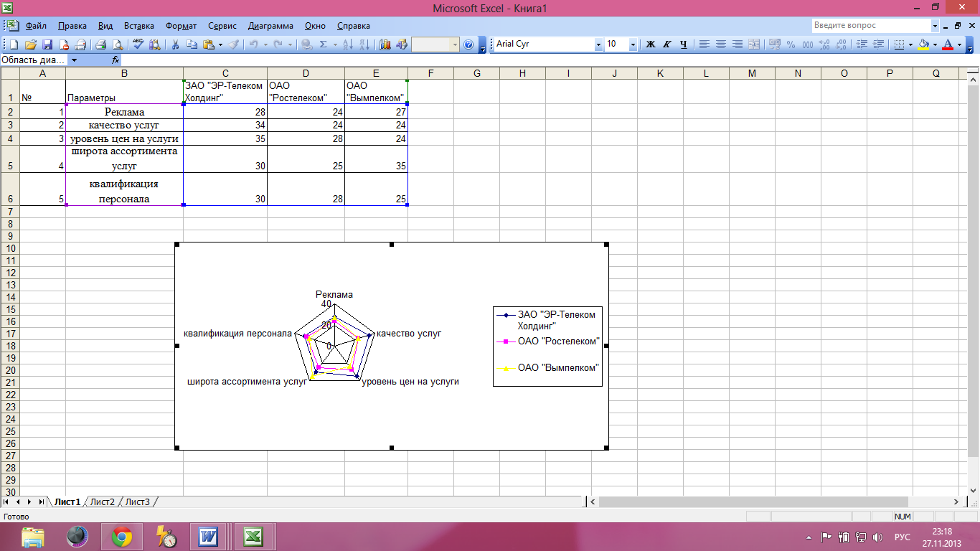Click the Increase Indent icon
The image size is (980, 551).
[x=877, y=44]
